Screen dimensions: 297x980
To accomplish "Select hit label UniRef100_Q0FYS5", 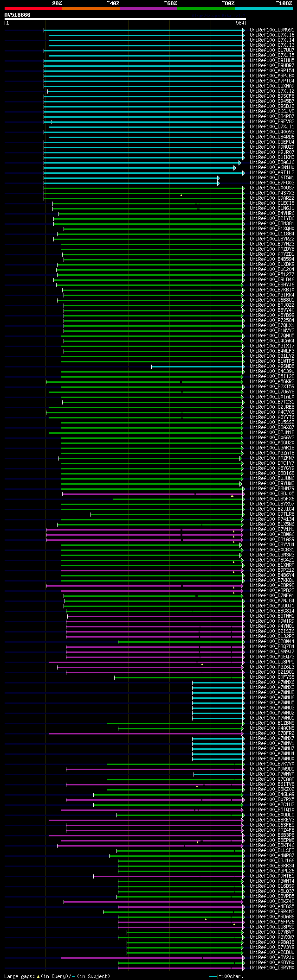I will (272, 677).
